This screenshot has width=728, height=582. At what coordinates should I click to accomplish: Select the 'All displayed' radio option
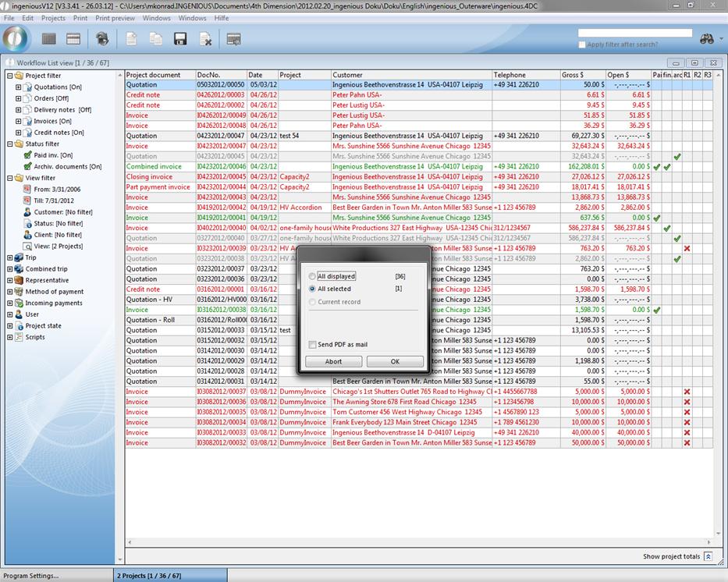pyautogui.click(x=313, y=276)
